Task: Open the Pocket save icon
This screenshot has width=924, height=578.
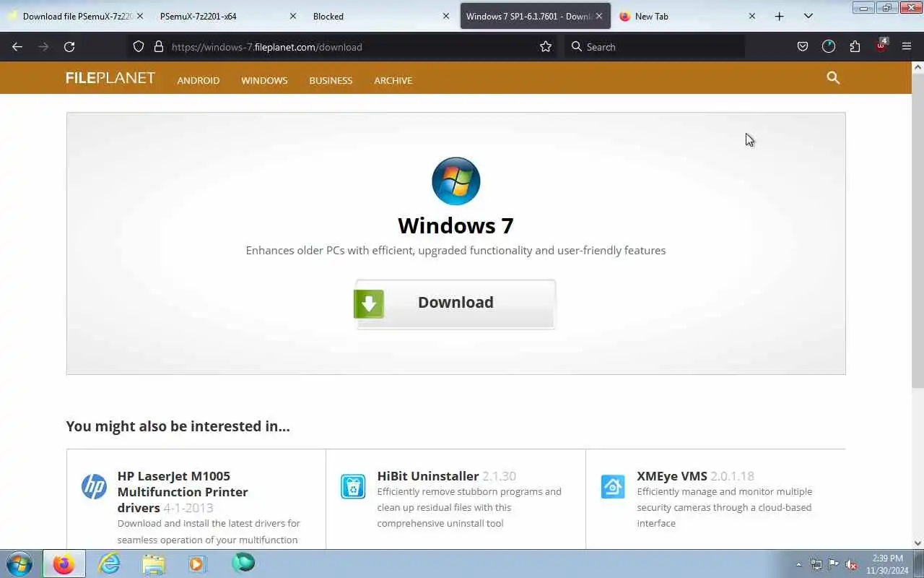Action: [x=803, y=47]
